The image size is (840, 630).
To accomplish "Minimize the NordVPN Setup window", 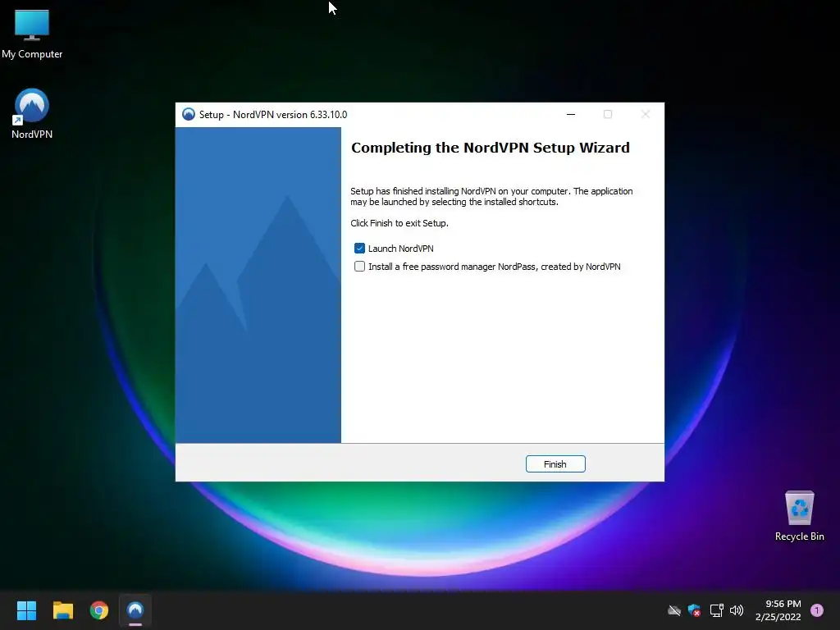I will 571,114.
